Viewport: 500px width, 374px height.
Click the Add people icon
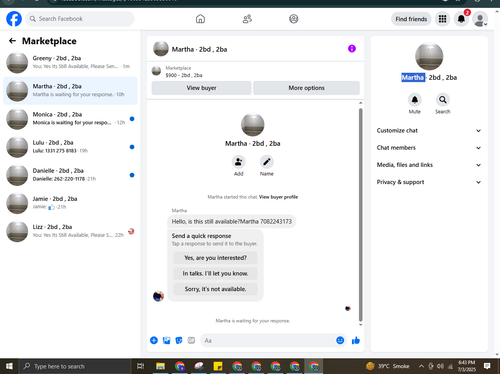pyautogui.click(x=238, y=162)
